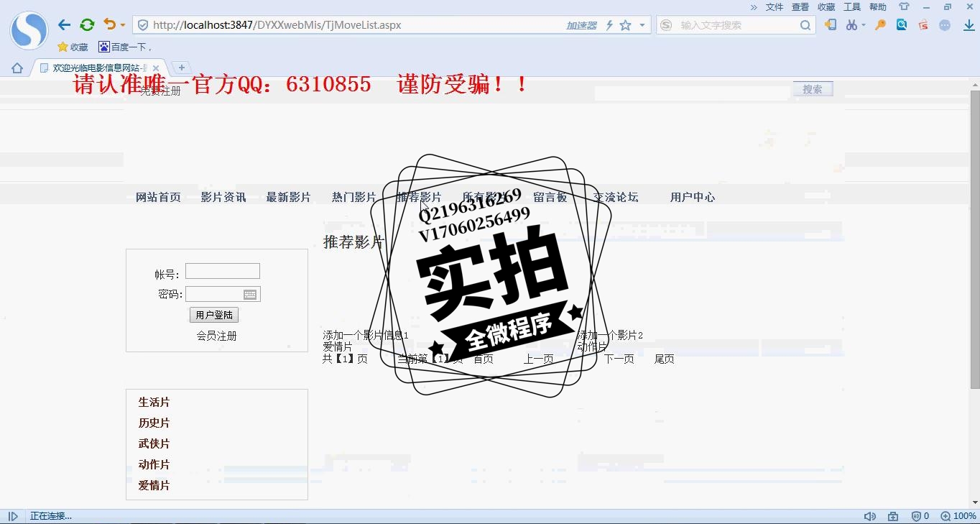Select the 生活片 category

(154, 403)
